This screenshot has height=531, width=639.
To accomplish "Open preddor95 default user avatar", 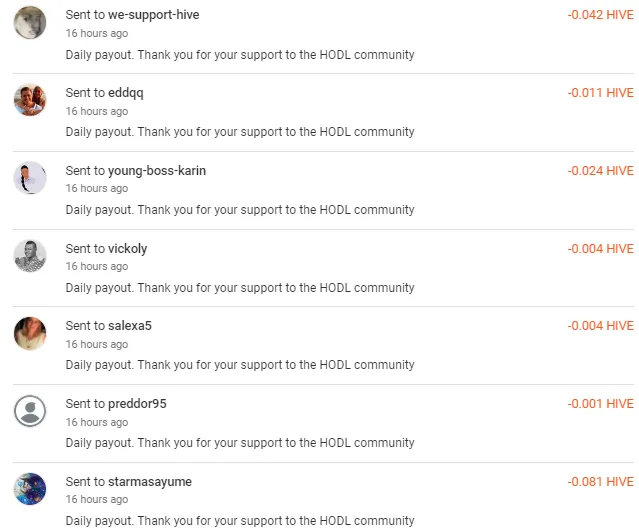I will click(x=30, y=411).
